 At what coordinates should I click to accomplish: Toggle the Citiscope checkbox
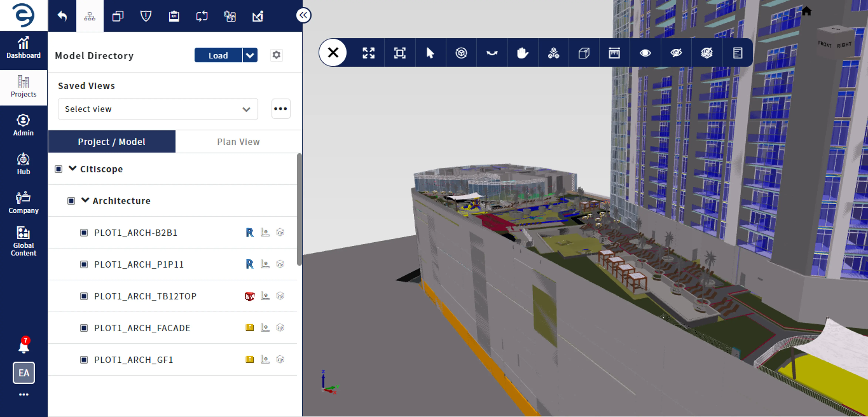coord(58,169)
